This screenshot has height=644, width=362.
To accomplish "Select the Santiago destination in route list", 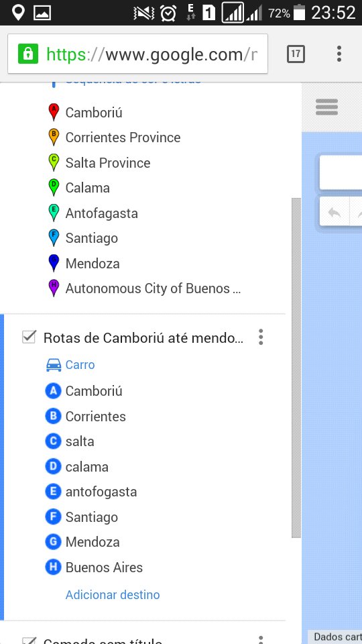I will pos(92,517).
